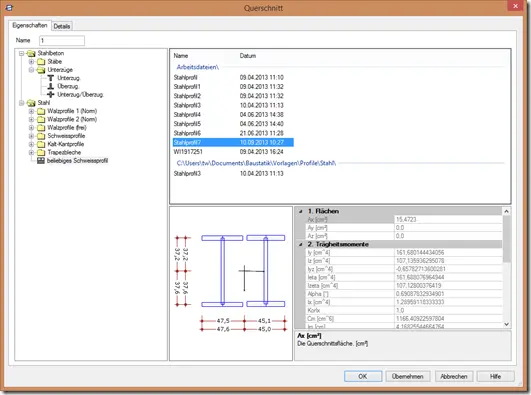Switch to the Details tab

click(x=62, y=26)
